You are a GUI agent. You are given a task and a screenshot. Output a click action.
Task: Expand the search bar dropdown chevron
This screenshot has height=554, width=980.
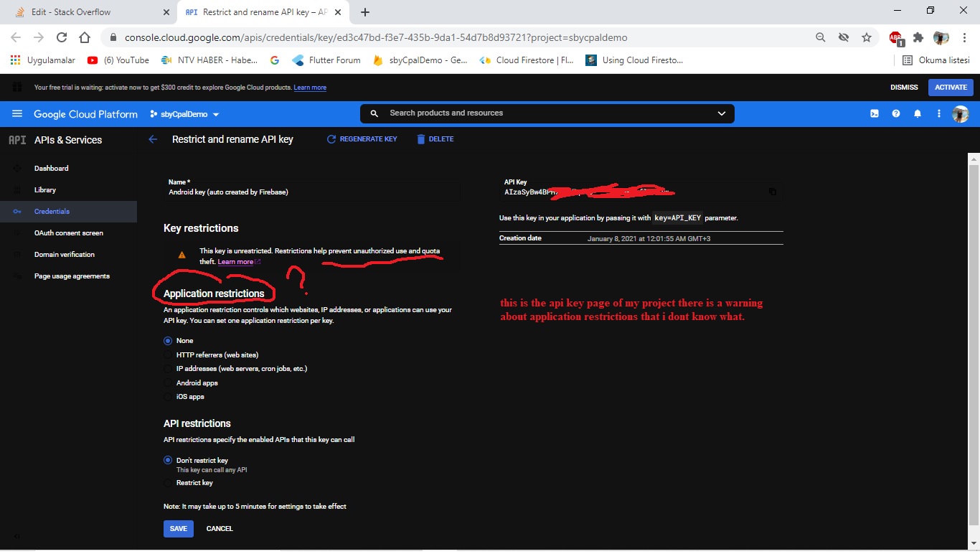click(722, 113)
